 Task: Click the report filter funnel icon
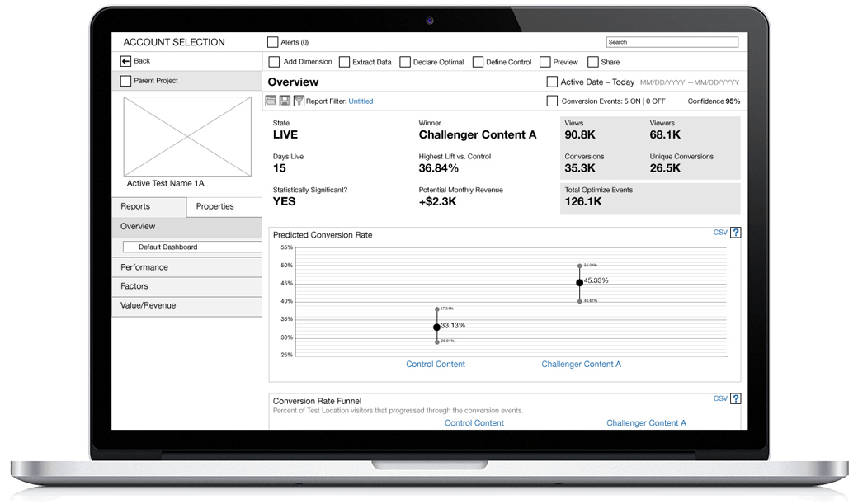click(299, 101)
